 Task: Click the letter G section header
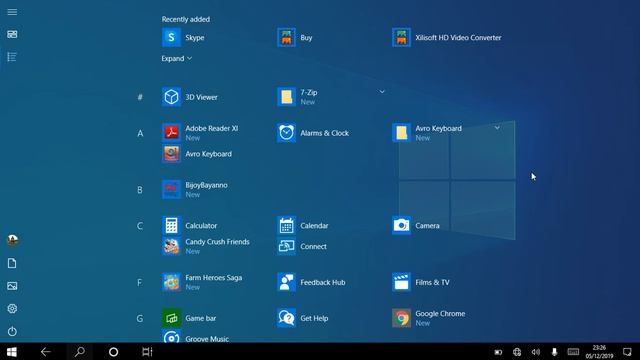pyautogui.click(x=140, y=318)
